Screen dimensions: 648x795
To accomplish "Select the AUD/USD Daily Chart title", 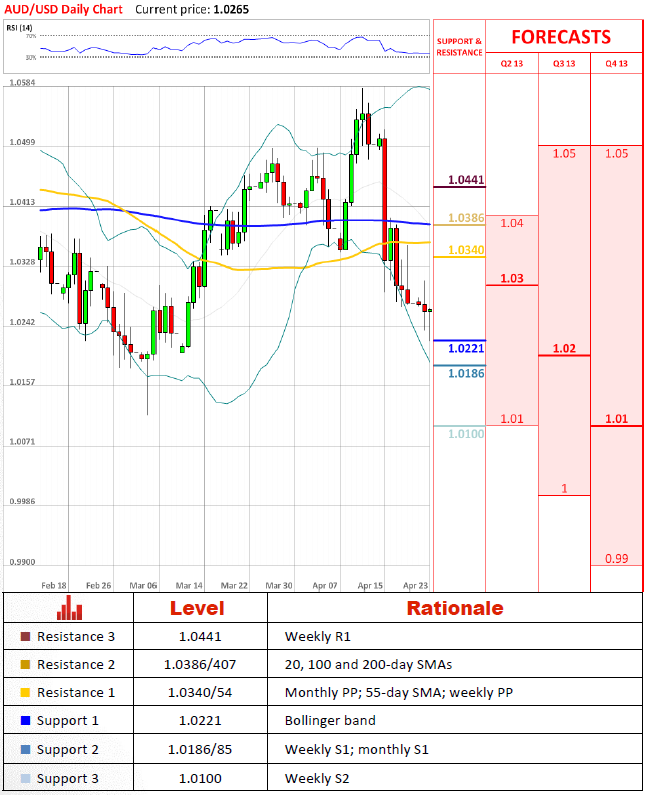I will point(63,10).
